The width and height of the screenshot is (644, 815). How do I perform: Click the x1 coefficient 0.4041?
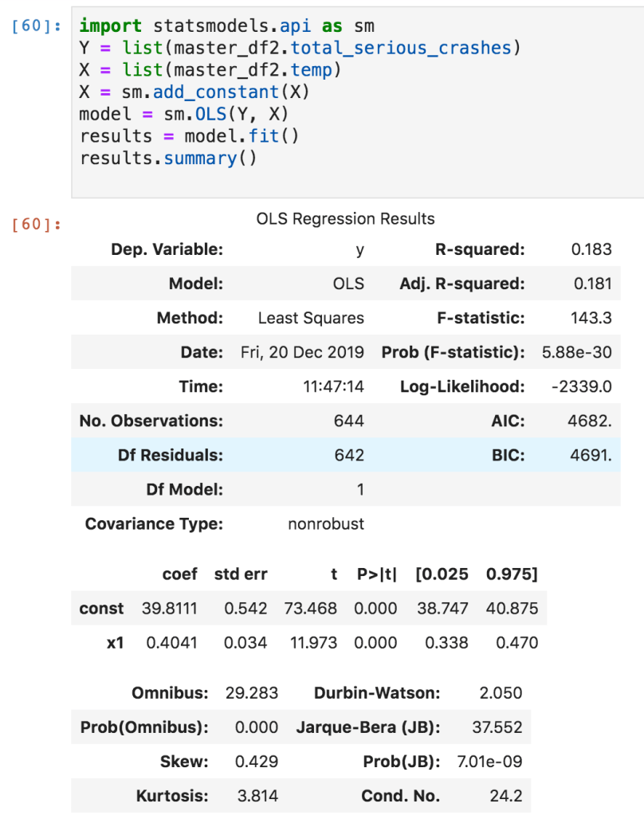pos(171,643)
